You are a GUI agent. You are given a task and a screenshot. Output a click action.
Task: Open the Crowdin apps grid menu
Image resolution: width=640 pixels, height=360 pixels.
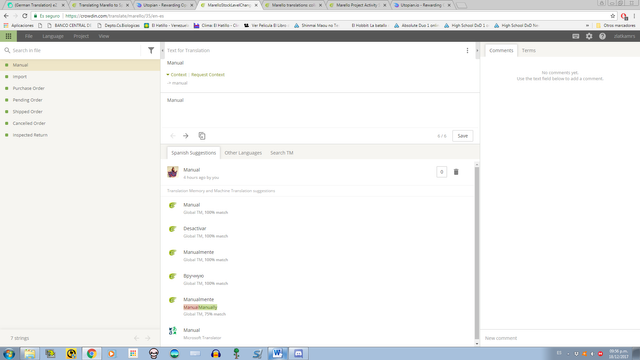[x=8, y=36]
